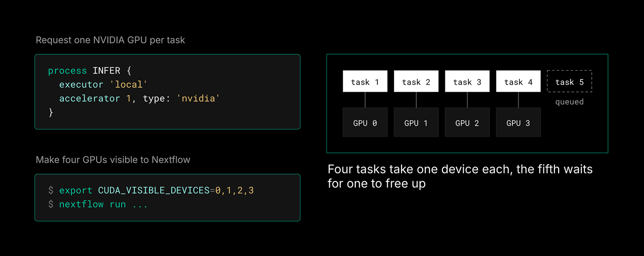Click the 'export CUDA_VISIBLE_DEVICES=0,1,2,3' line
Screen dimensions: 644x256
pyautogui.click(x=151, y=190)
